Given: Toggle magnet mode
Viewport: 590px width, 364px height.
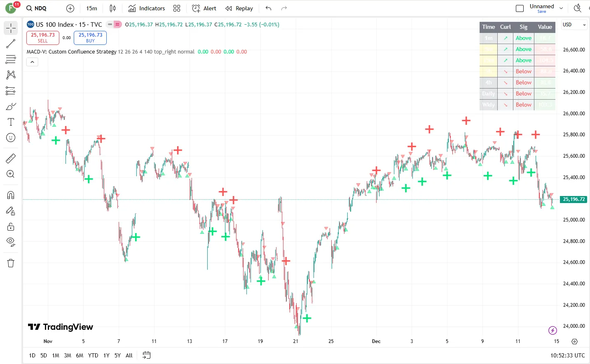Looking at the screenshot, I should 11,195.
